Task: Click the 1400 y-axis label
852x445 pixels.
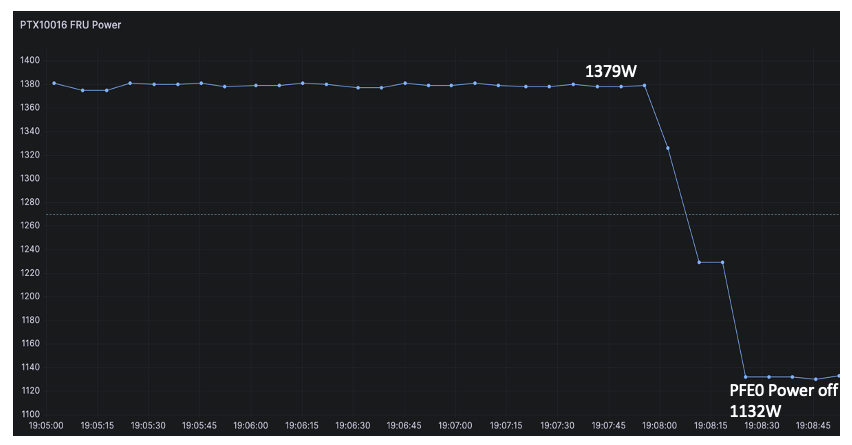Action: point(30,60)
